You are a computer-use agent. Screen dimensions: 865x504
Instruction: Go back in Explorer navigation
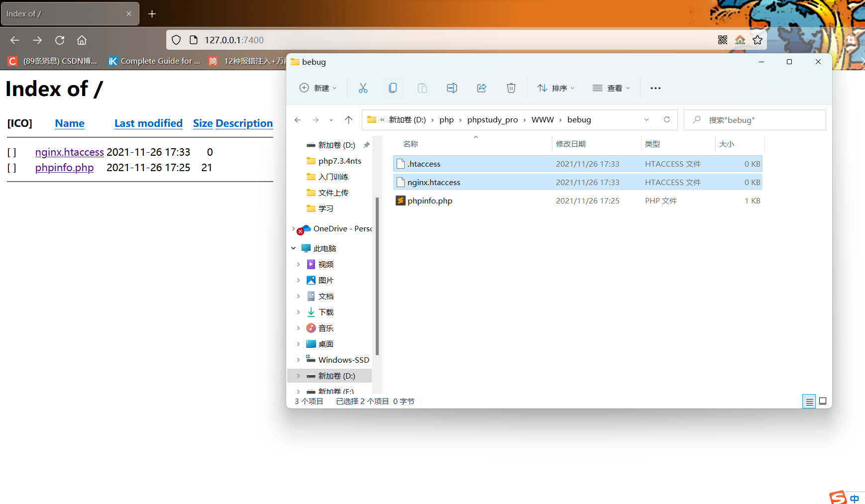(x=298, y=120)
